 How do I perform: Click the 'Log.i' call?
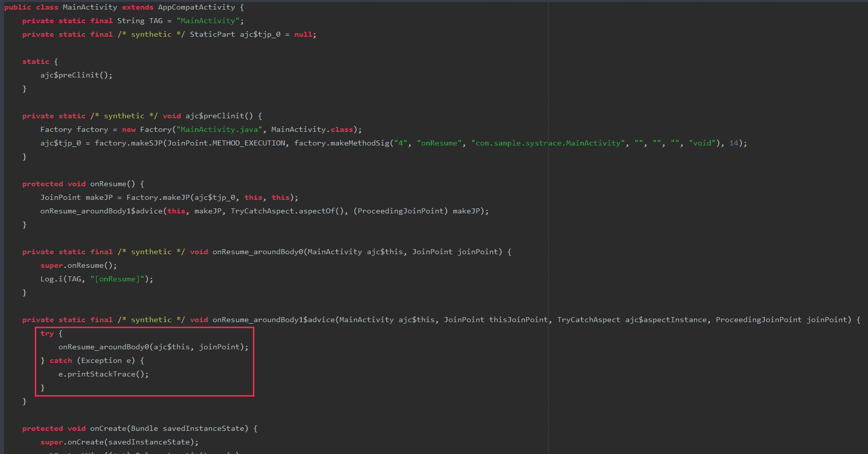pos(51,279)
